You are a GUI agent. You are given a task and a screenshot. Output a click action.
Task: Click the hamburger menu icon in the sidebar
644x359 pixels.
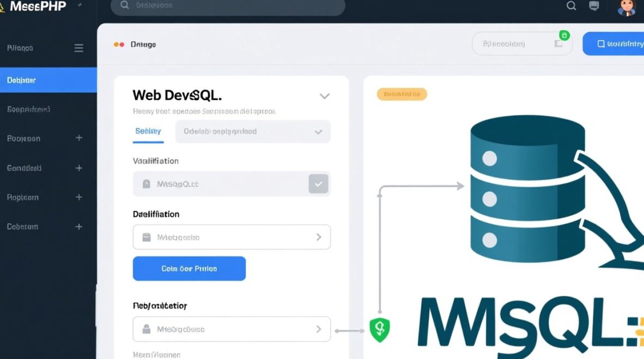[x=79, y=48]
